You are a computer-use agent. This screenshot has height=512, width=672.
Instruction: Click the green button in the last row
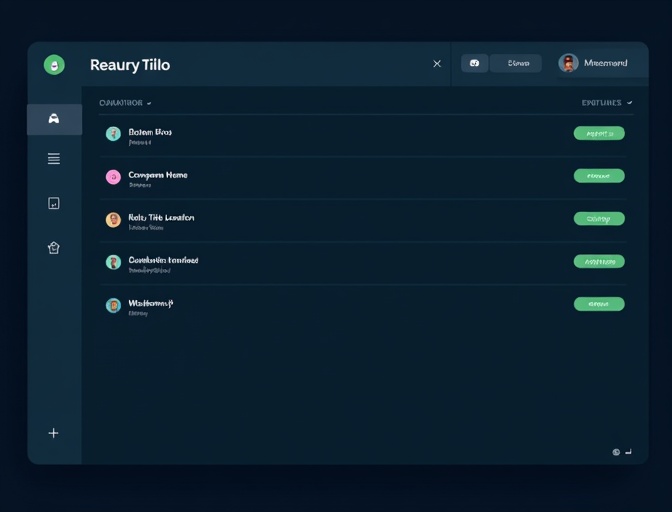coord(599,304)
